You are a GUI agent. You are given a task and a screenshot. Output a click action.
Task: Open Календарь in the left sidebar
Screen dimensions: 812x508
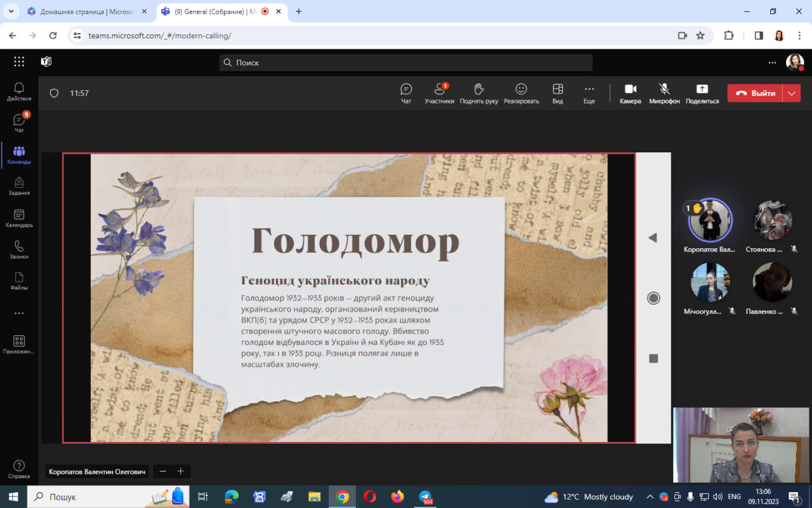[x=19, y=218]
